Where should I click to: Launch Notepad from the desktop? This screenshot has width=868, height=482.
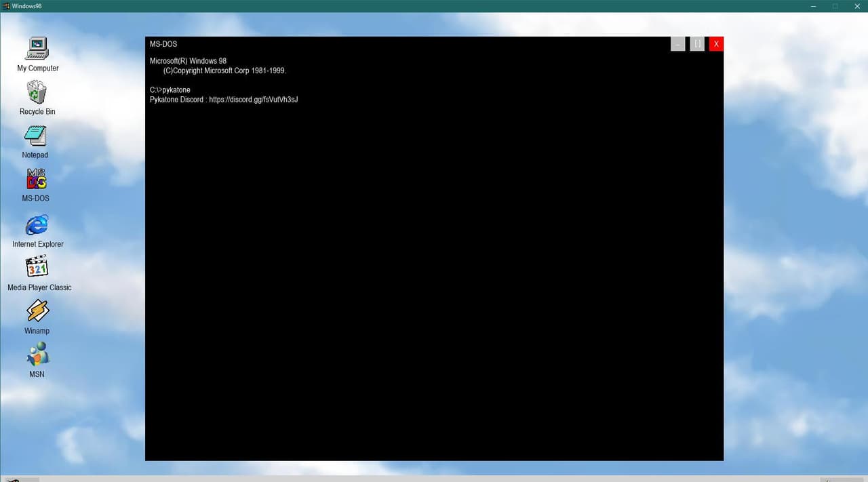35,136
